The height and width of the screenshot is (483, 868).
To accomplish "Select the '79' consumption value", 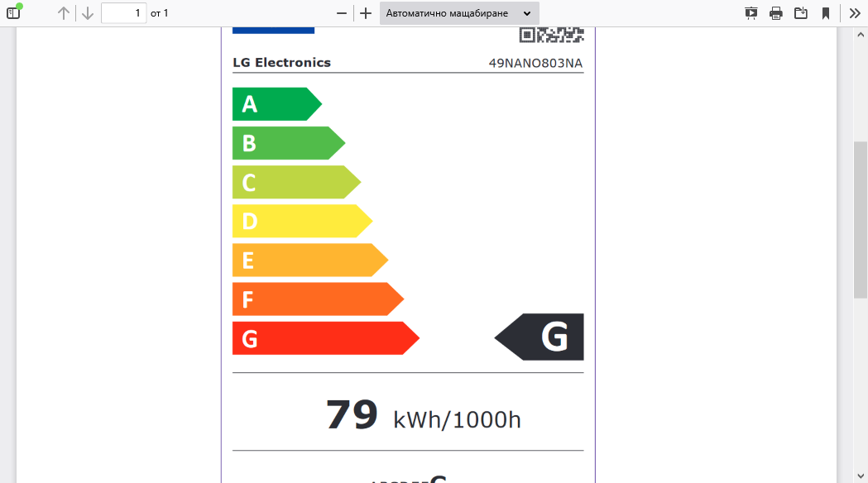I will point(352,415).
